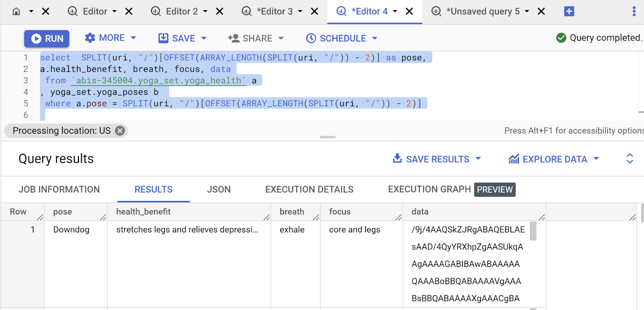Open the SCHEDULE dropdown
Viewport: 644px width, 310px height.
pos(342,38)
